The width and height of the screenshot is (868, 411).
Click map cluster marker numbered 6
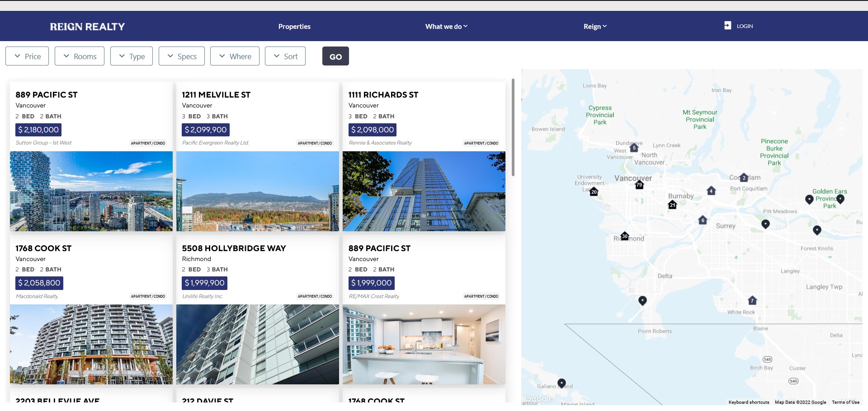703,220
